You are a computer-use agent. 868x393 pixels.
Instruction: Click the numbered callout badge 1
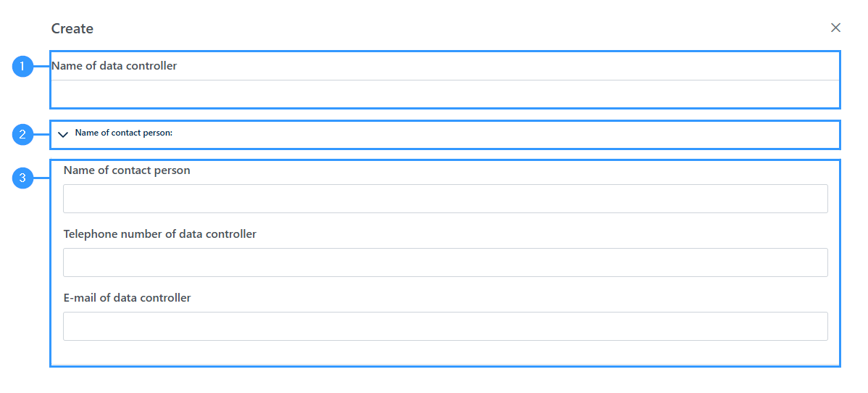point(22,67)
